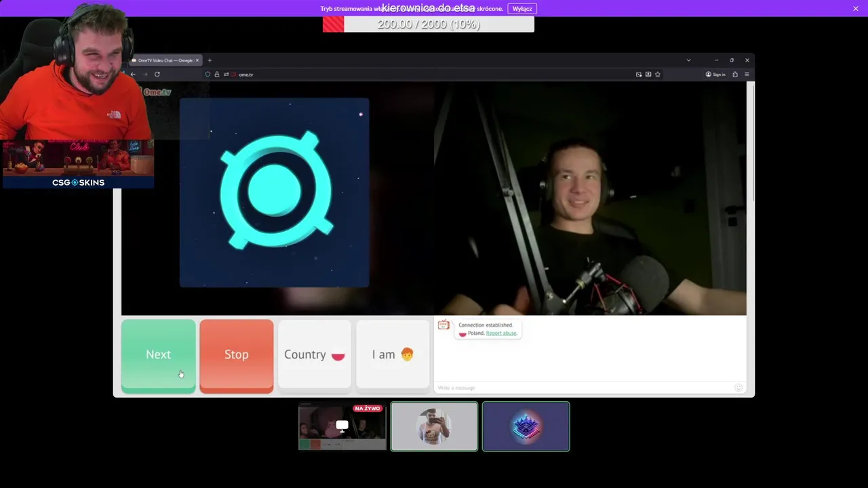Image resolution: width=868 pixels, height=488 pixels.
Task: Click the browser reload button
Action: pyautogui.click(x=157, y=75)
